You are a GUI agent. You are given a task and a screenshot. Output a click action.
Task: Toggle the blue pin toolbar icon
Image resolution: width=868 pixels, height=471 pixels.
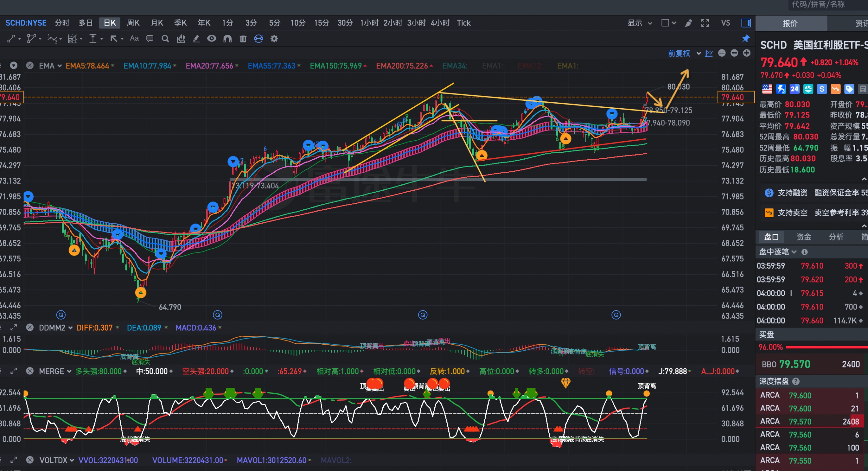(x=746, y=39)
